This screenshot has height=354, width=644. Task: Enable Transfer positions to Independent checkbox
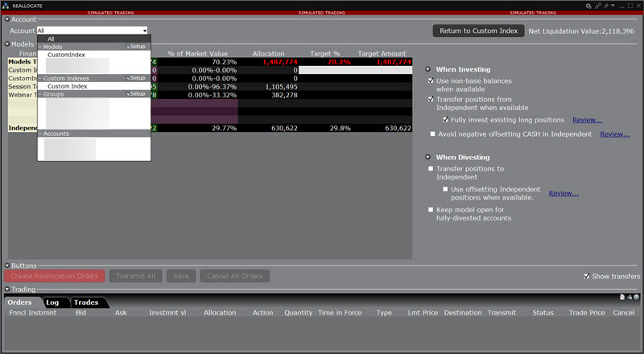click(431, 168)
